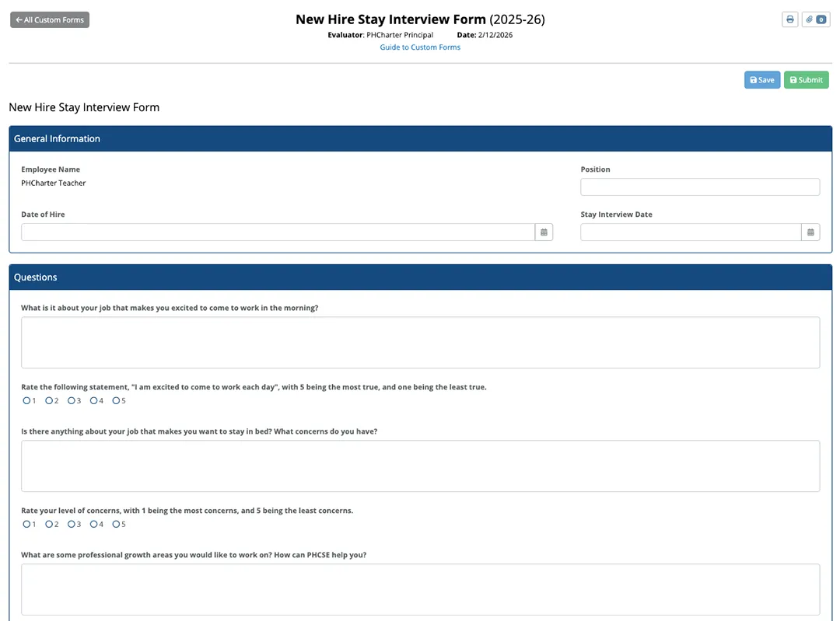
Task: Choose rating 4 for level of concerns
Action: point(93,525)
